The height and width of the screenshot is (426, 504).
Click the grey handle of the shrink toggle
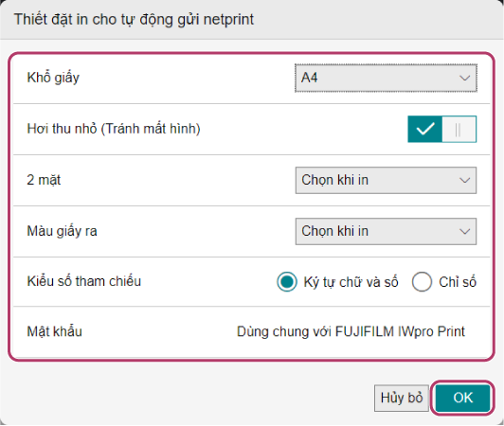pos(459,129)
